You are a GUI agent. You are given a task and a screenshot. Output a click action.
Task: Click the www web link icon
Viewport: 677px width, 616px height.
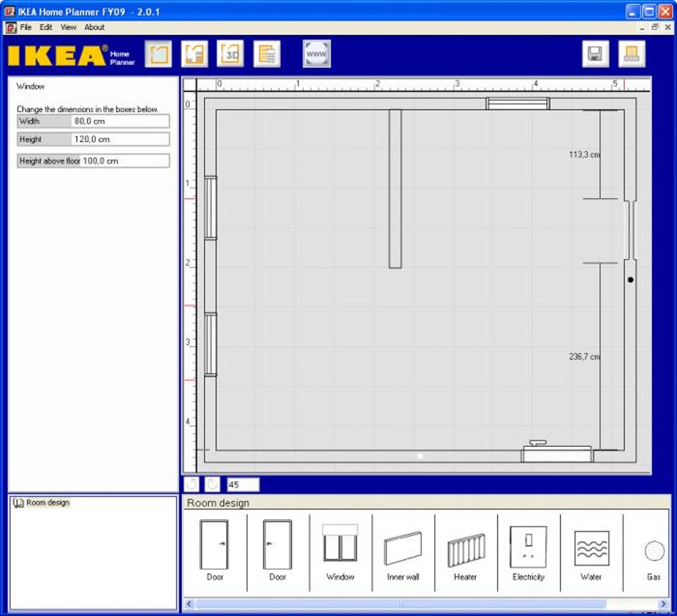[x=317, y=54]
